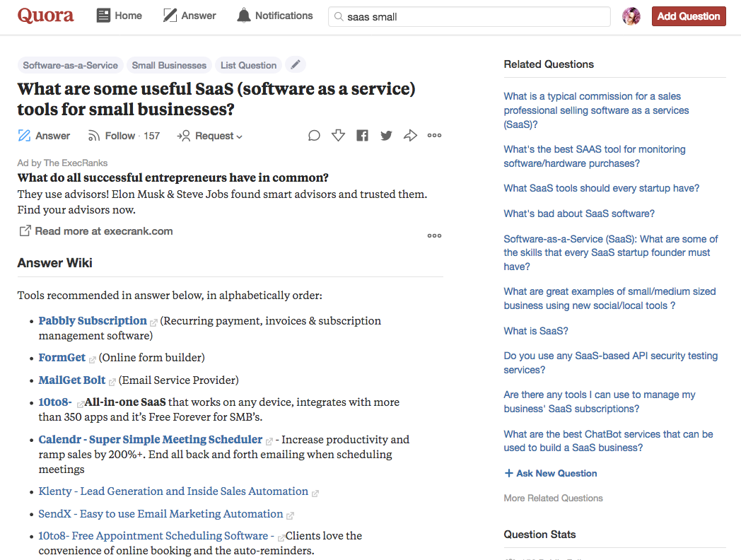Viewport: 741px width, 560px height.
Task: Click the downvote arrow icon
Action: [338, 136]
